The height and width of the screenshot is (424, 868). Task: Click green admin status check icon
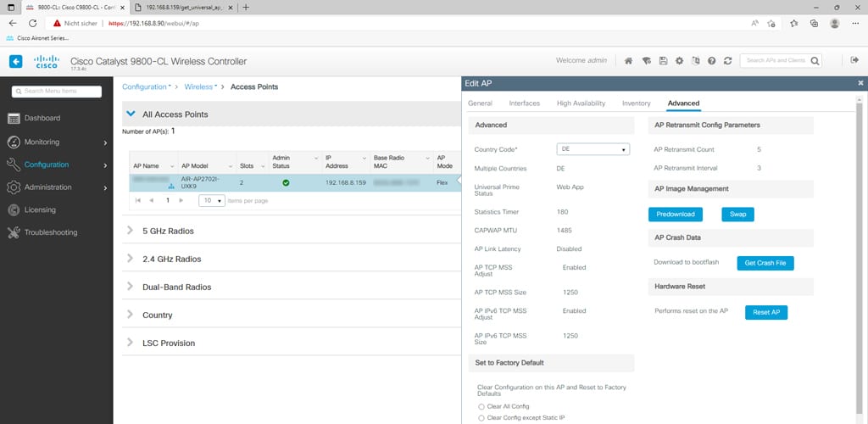[x=286, y=182]
